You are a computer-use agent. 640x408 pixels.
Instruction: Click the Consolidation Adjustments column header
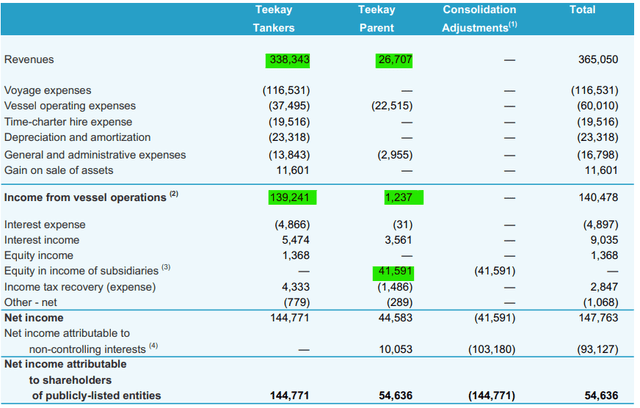coord(479,19)
